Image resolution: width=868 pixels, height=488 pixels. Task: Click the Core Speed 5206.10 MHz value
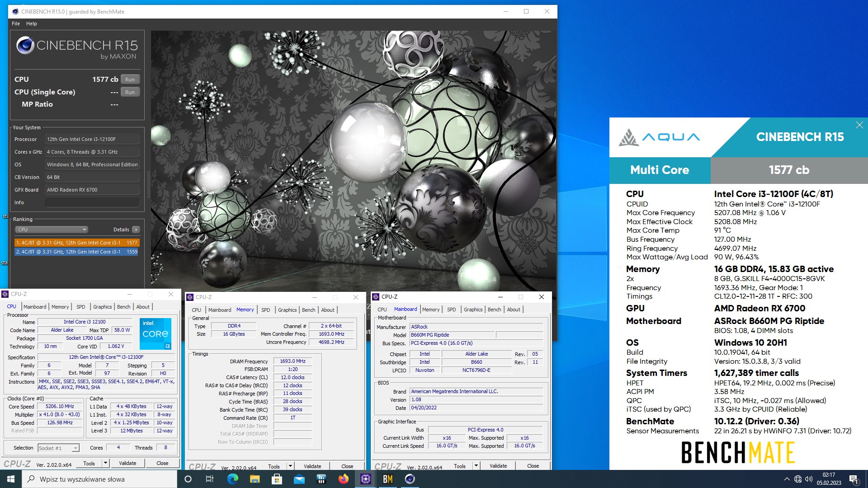60,406
